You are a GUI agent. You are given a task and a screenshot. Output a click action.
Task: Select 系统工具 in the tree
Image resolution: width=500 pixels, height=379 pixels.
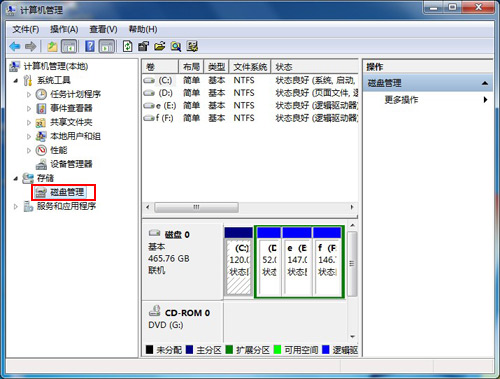coord(54,80)
